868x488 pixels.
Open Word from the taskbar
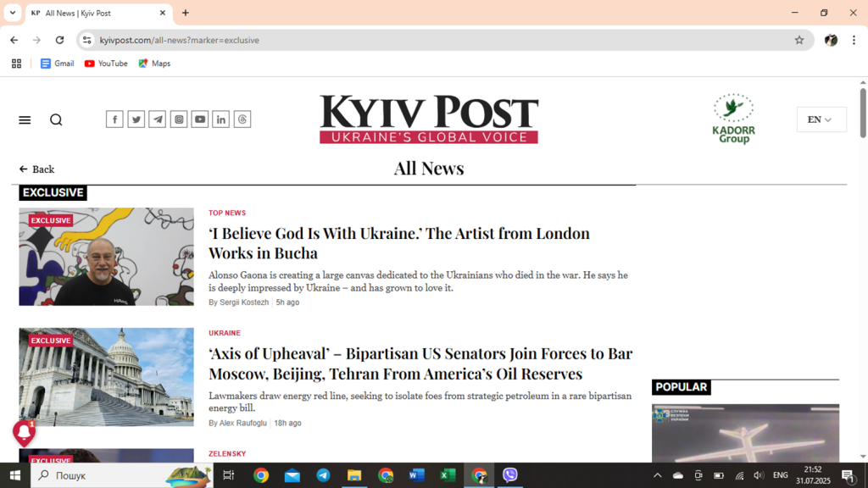(x=416, y=475)
